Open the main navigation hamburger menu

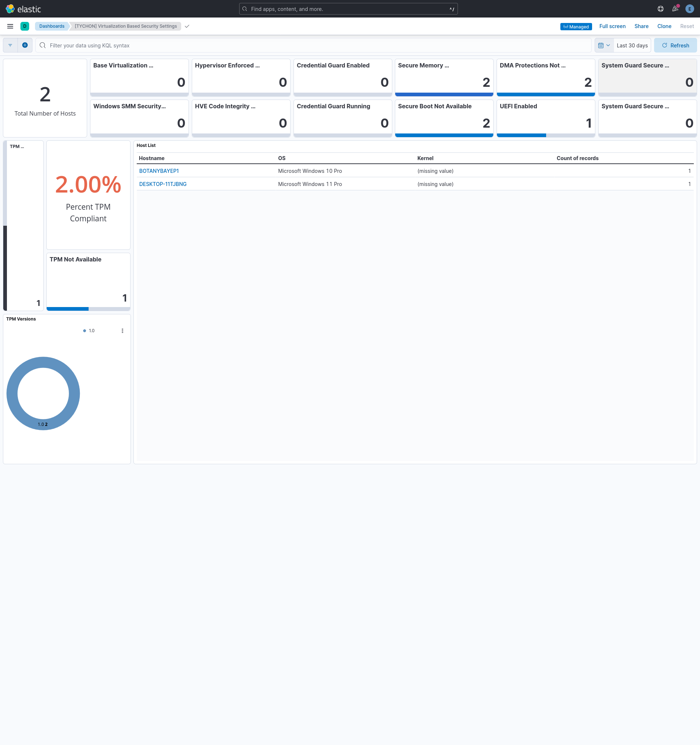[10, 26]
